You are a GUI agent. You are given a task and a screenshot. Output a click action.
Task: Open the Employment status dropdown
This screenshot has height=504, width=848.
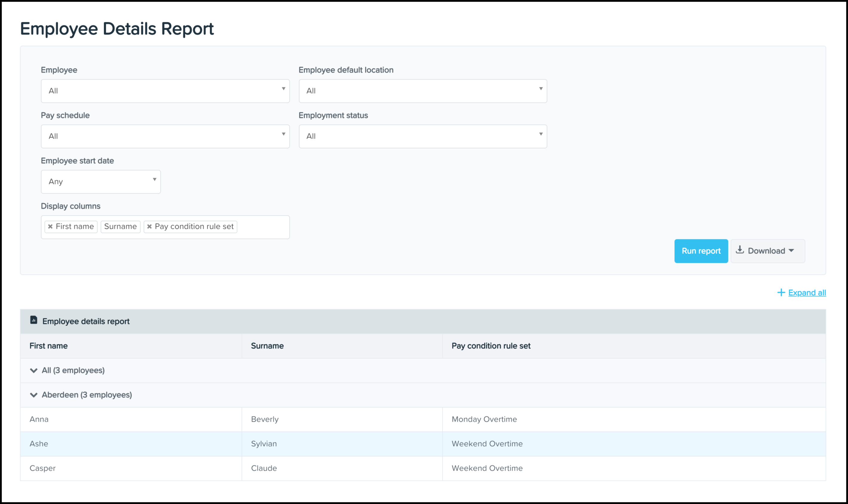[x=423, y=136]
